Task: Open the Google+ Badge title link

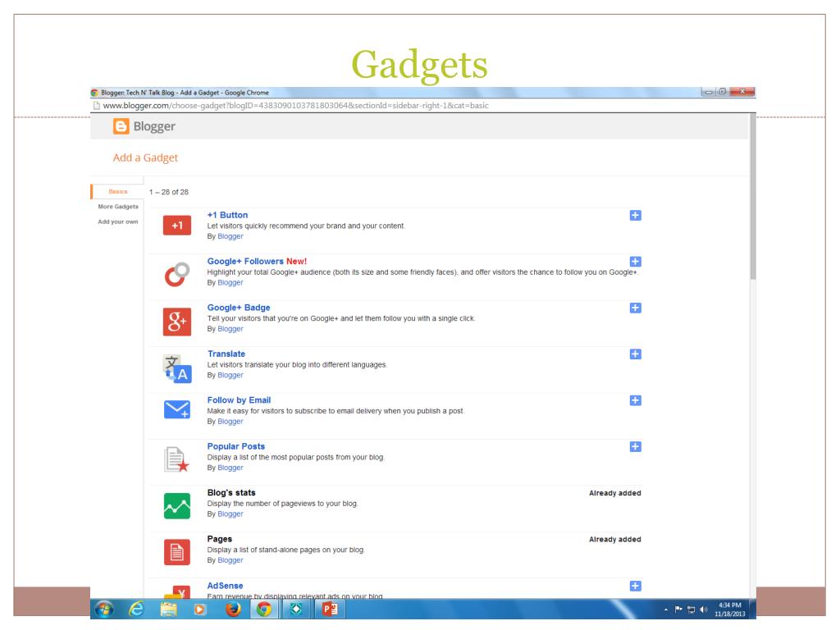Action: [x=239, y=308]
